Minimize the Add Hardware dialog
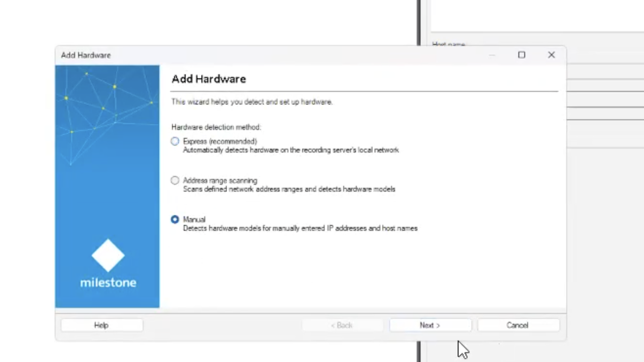 [x=492, y=55]
